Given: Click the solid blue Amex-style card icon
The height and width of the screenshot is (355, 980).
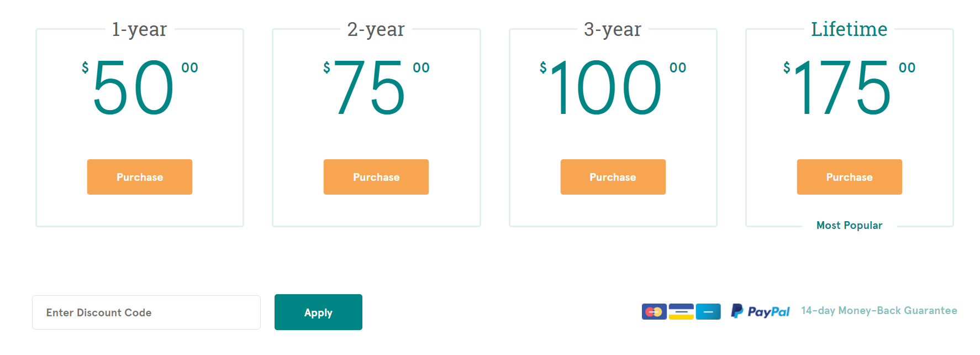Looking at the screenshot, I should (708, 312).
